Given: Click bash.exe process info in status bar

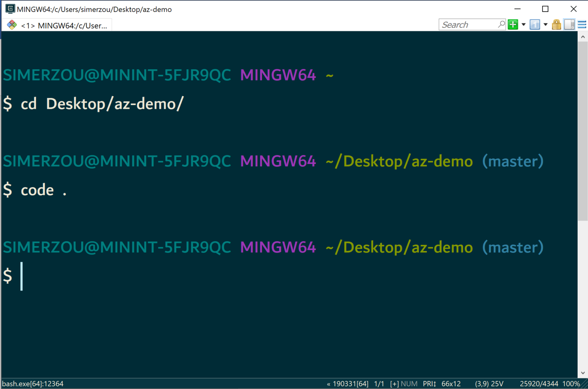Looking at the screenshot, I should click(x=33, y=384).
